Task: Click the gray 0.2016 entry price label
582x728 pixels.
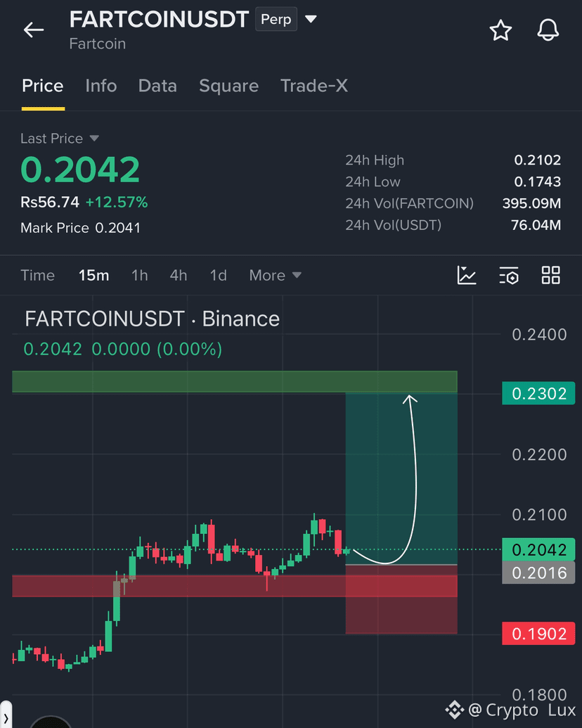Action: coord(538,573)
